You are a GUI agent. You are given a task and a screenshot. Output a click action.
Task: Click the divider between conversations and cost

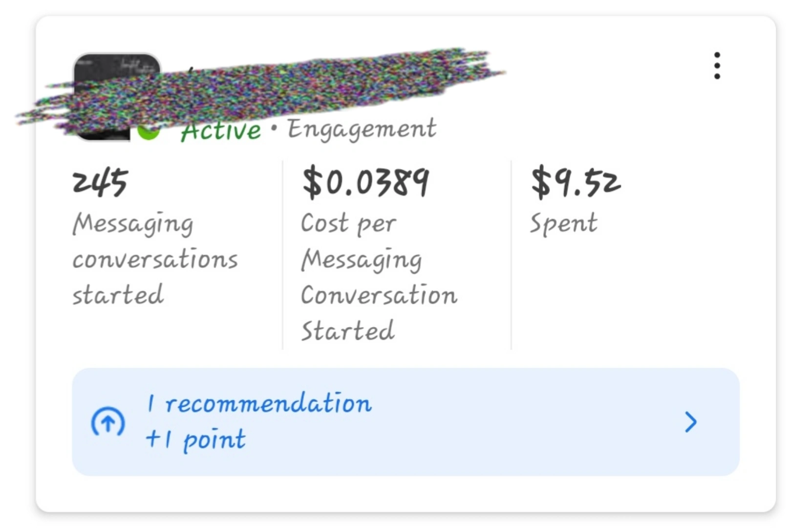tap(282, 254)
